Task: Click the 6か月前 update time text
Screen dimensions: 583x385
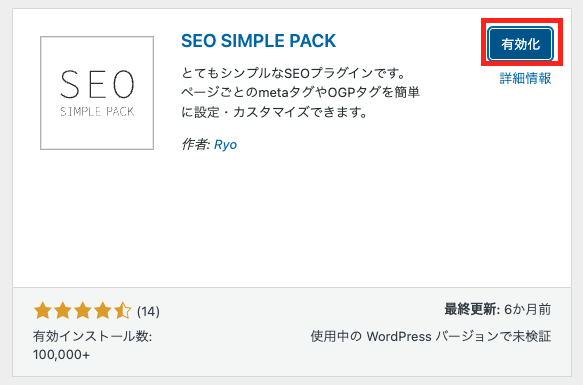Action: (528, 309)
